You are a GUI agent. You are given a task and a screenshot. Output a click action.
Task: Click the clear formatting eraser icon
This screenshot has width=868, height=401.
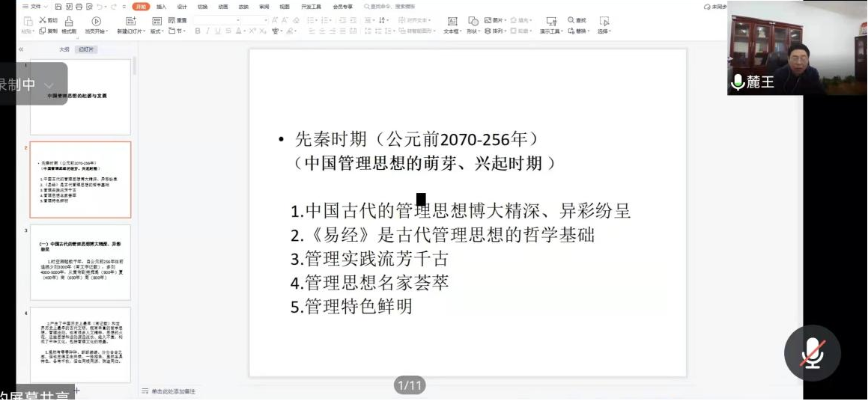pyautogui.click(x=297, y=20)
